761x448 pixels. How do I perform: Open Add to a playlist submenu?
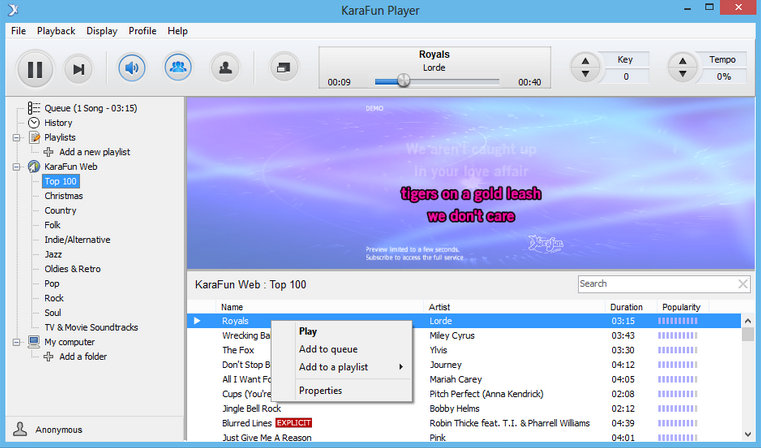(342, 367)
